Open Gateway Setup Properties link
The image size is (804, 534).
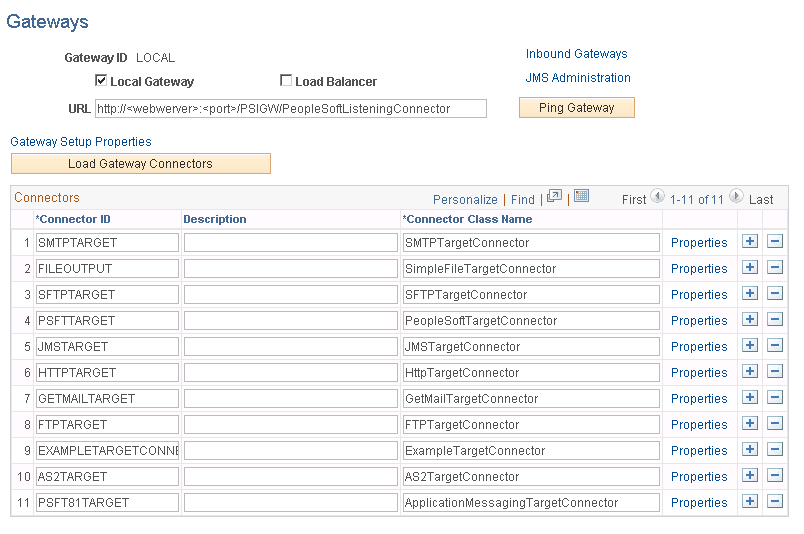click(81, 142)
